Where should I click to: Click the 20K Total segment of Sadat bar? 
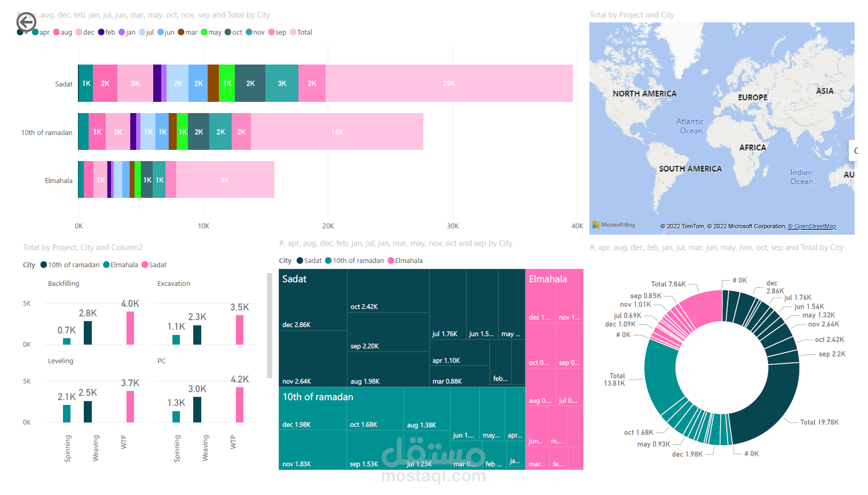point(449,83)
